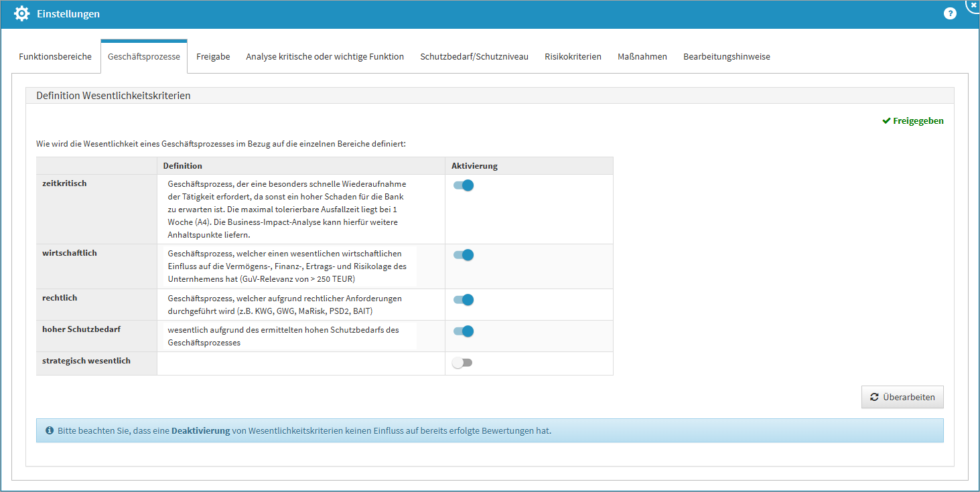
Task: Switch to the Risikokriterien tab
Action: pos(573,57)
